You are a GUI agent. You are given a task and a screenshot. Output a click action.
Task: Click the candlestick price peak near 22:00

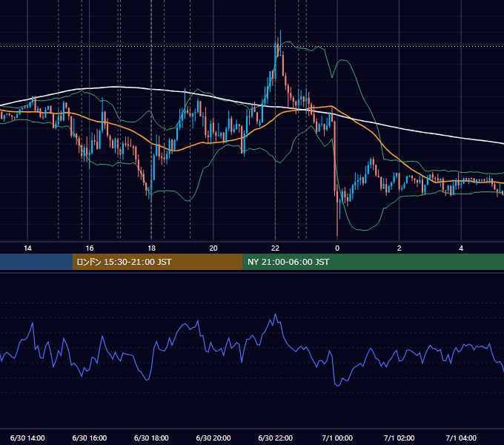click(280, 31)
